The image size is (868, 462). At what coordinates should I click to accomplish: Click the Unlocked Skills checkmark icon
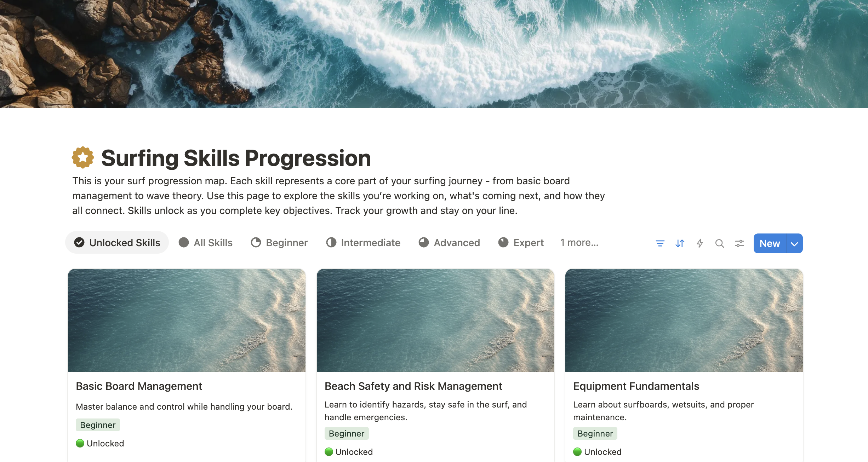pyautogui.click(x=79, y=243)
